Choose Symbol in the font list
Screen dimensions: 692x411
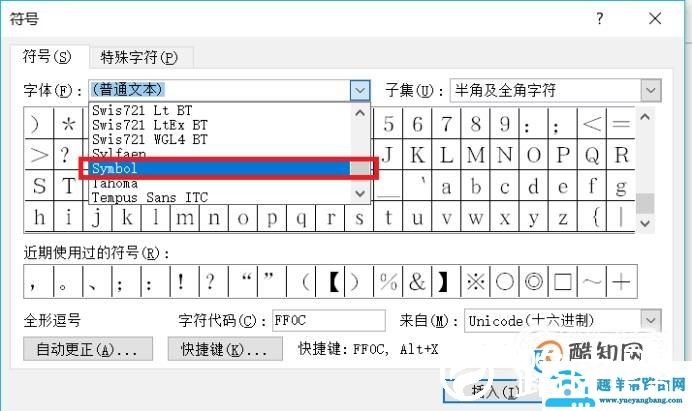pyautogui.click(x=221, y=168)
